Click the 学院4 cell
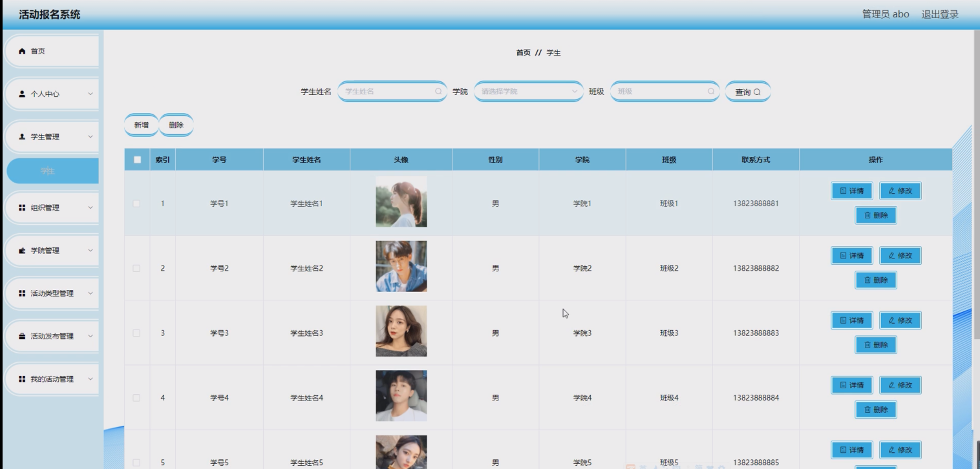The width and height of the screenshot is (980, 469). tap(582, 398)
